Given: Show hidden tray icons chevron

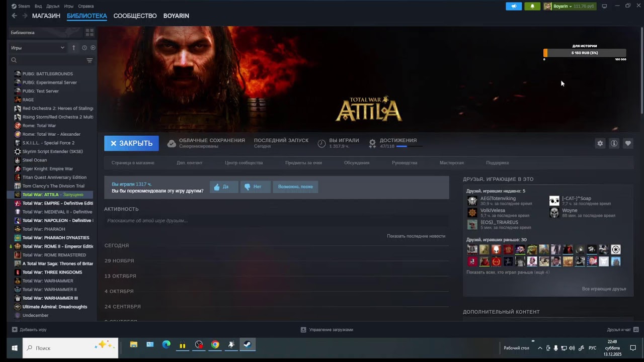Looking at the screenshot, I should (540, 348).
